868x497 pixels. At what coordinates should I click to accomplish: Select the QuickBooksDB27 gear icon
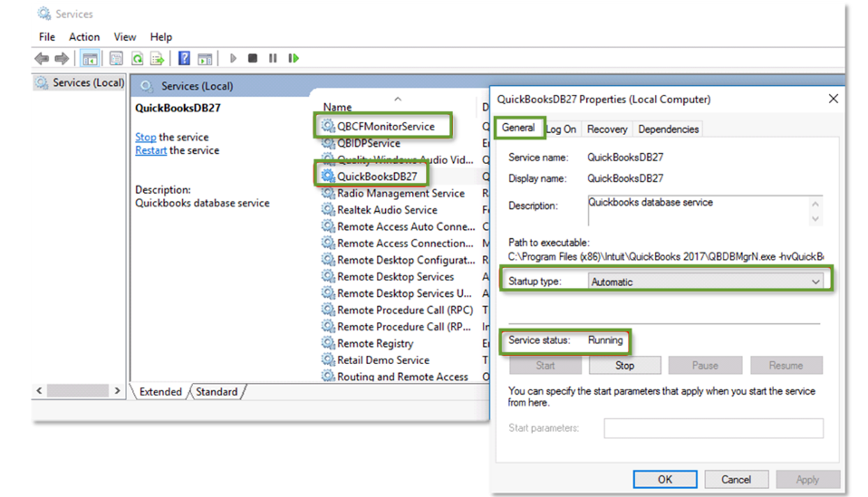click(328, 177)
